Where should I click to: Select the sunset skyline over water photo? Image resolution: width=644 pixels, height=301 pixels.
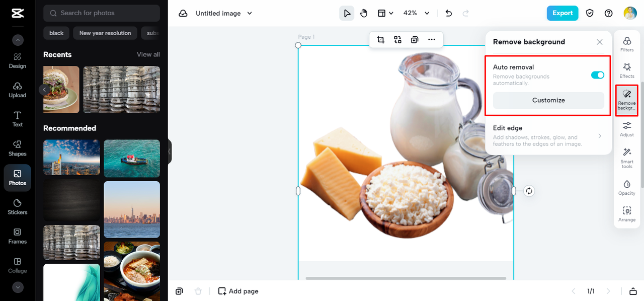pos(132,209)
